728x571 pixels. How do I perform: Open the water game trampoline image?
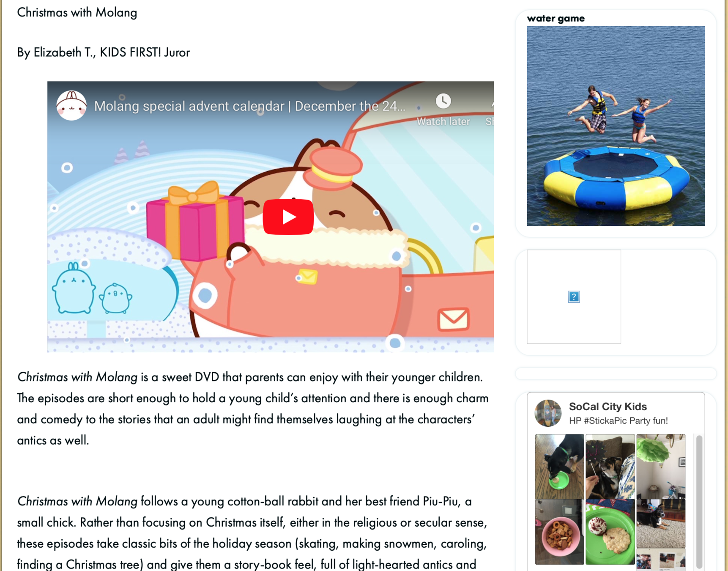click(x=616, y=126)
